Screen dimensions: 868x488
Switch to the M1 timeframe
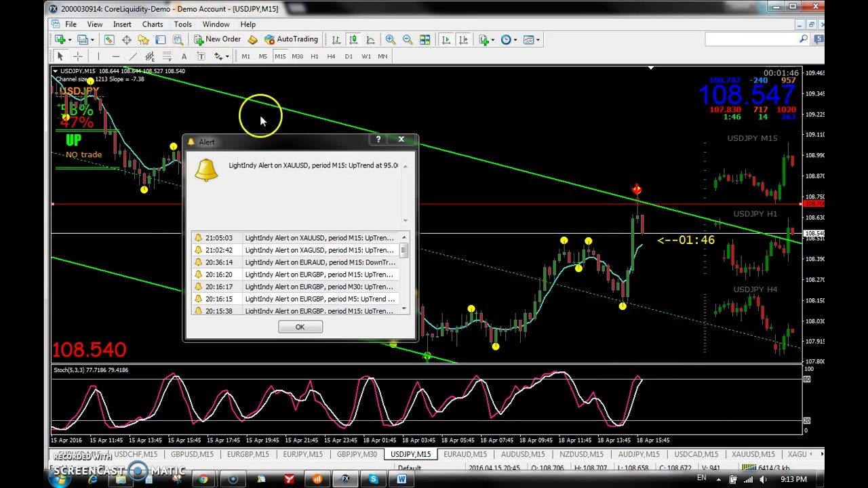tap(245, 56)
